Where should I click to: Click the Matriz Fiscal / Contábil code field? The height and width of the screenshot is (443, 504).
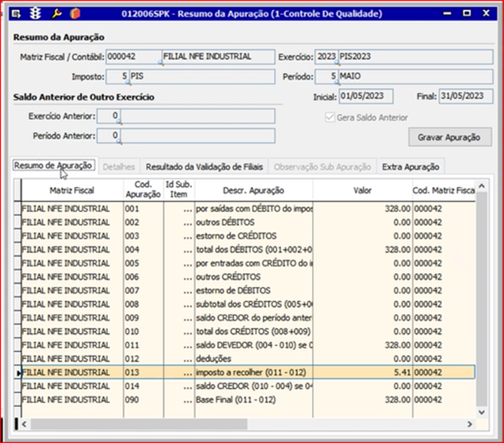132,57
